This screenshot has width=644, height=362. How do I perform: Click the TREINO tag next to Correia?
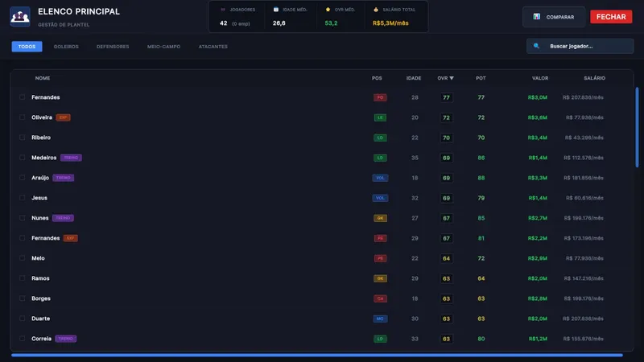point(66,339)
